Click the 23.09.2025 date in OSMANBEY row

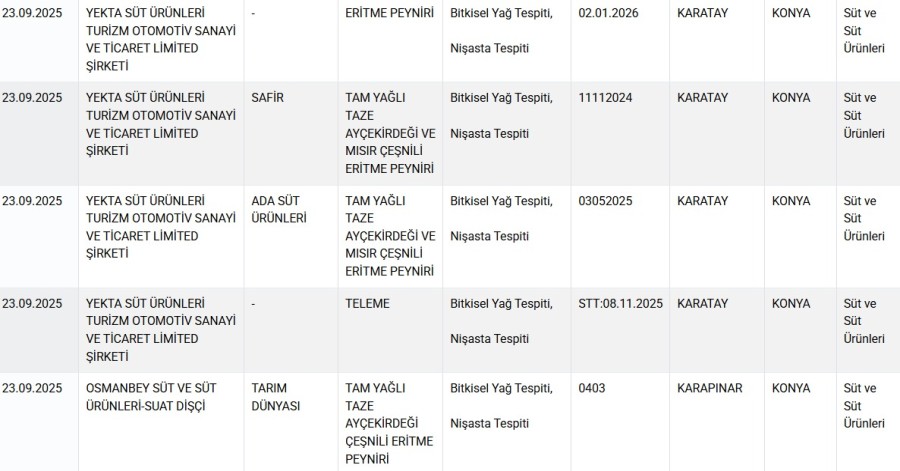[32, 388]
